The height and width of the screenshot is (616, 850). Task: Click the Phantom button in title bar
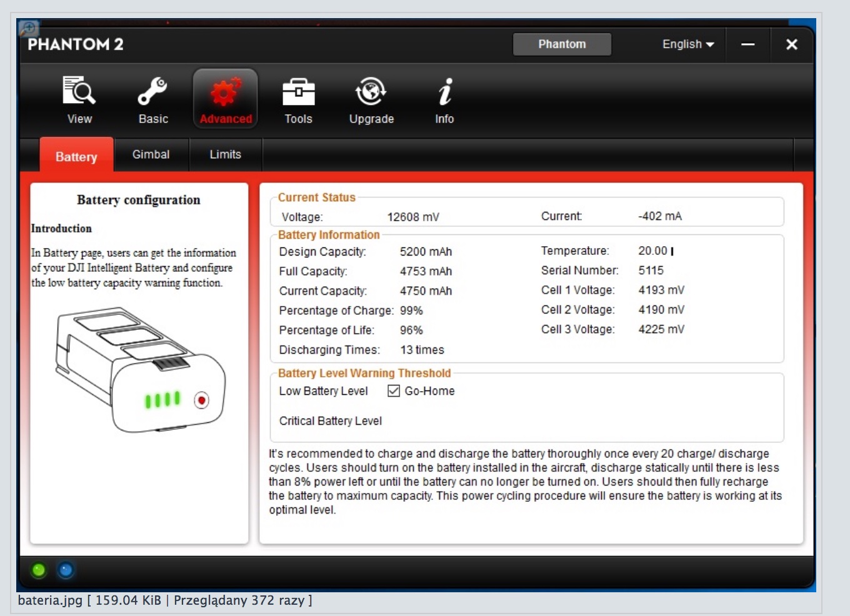pyautogui.click(x=562, y=44)
